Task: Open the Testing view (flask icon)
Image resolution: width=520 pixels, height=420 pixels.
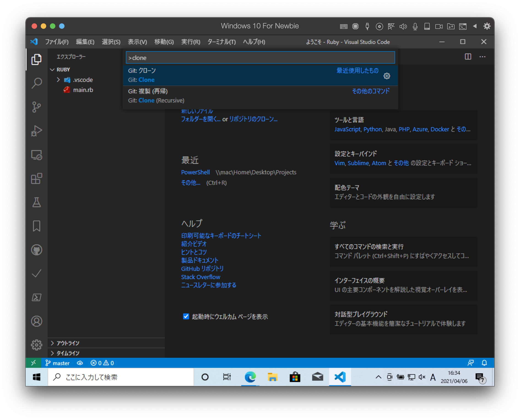Action: tap(37, 203)
